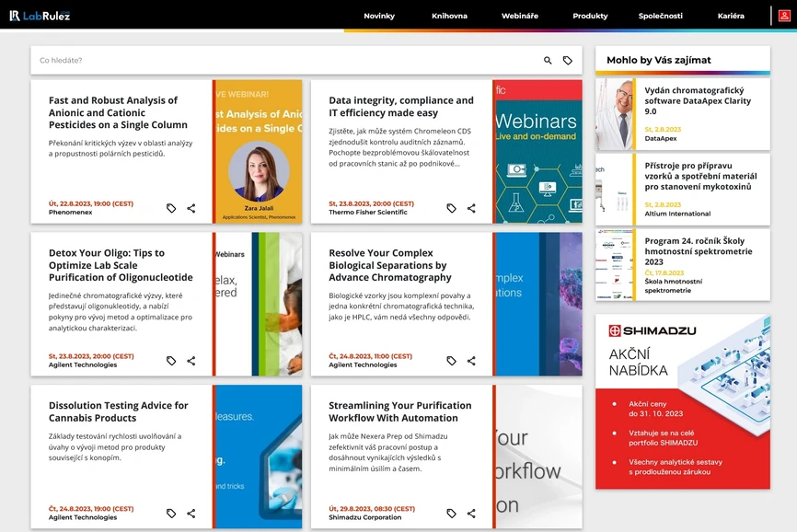Click the Streamlining workflow card image
Viewport: 797px width, 532px height.
click(x=538, y=457)
